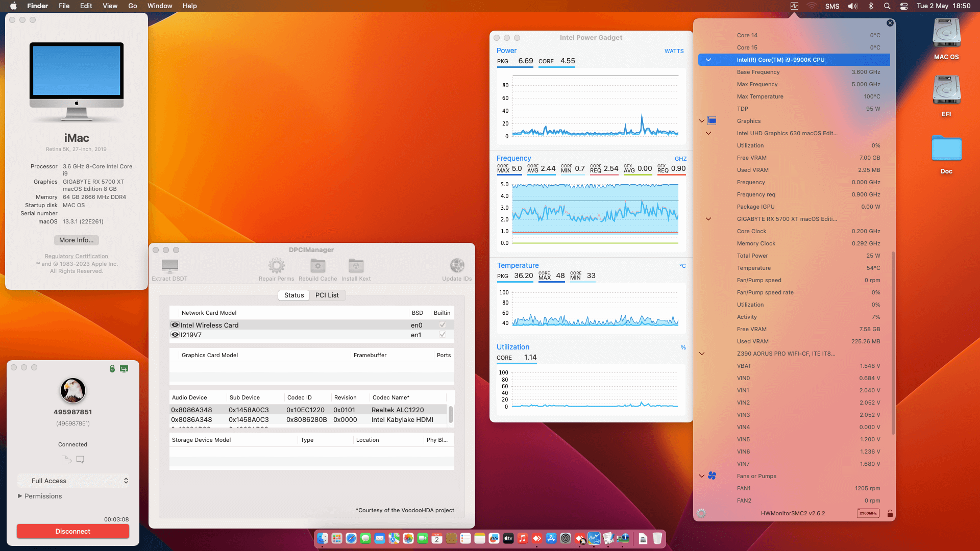This screenshot has width=980, height=551.
Task: Click audio device table scrollbar
Action: [x=450, y=414]
